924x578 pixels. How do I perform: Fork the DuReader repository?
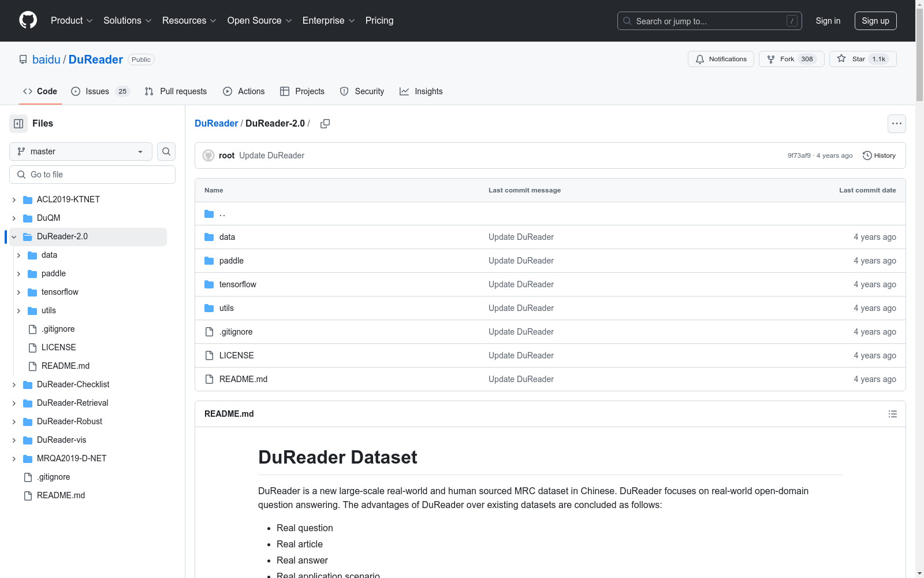click(791, 59)
